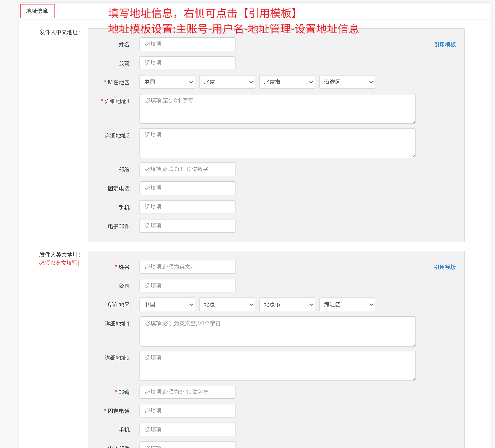Click the 电子邮件 field in Chinese address
This screenshot has width=495, height=448.
[188, 226]
